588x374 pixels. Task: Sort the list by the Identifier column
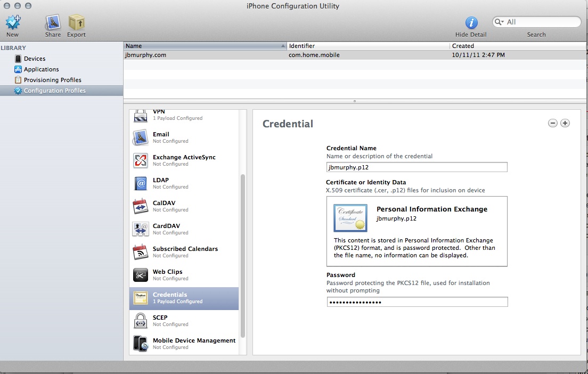click(368, 46)
